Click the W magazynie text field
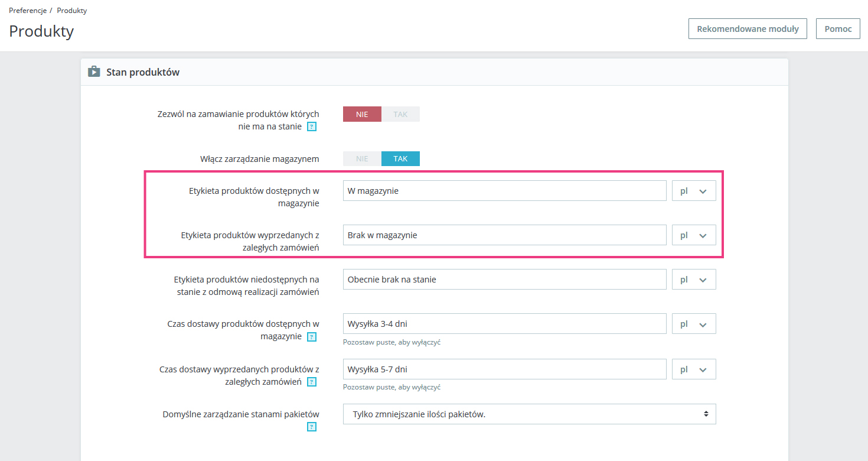The image size is (868, 461). coord(504,191)
